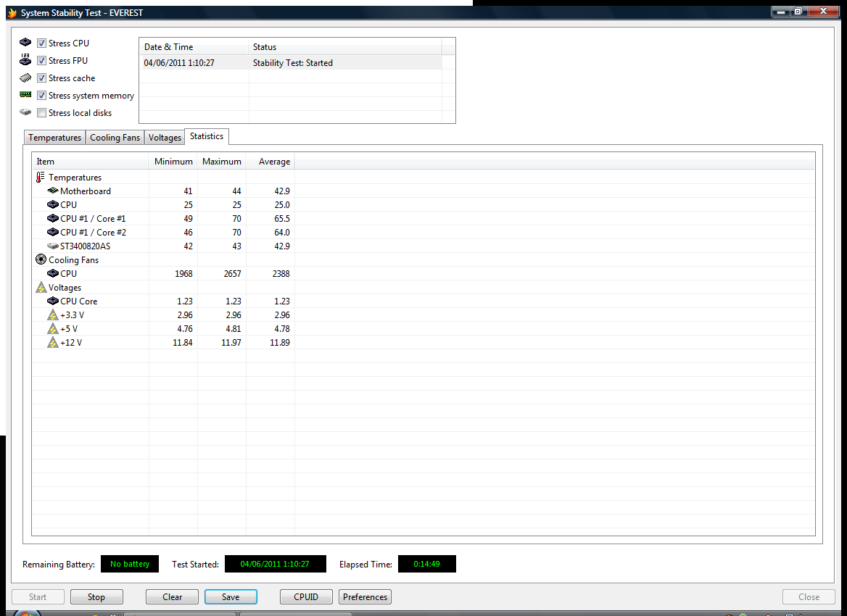Click the CPU Core voltage label
This screenshot has height=616, width=847.
click(79, 301)
